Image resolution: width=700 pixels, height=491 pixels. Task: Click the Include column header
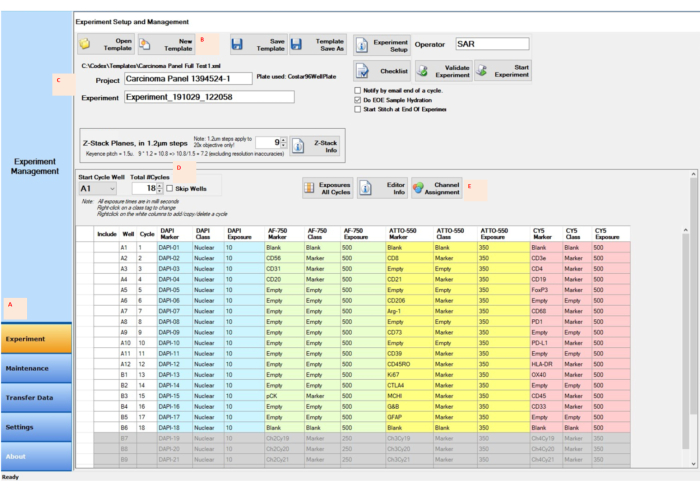(107, 234)
